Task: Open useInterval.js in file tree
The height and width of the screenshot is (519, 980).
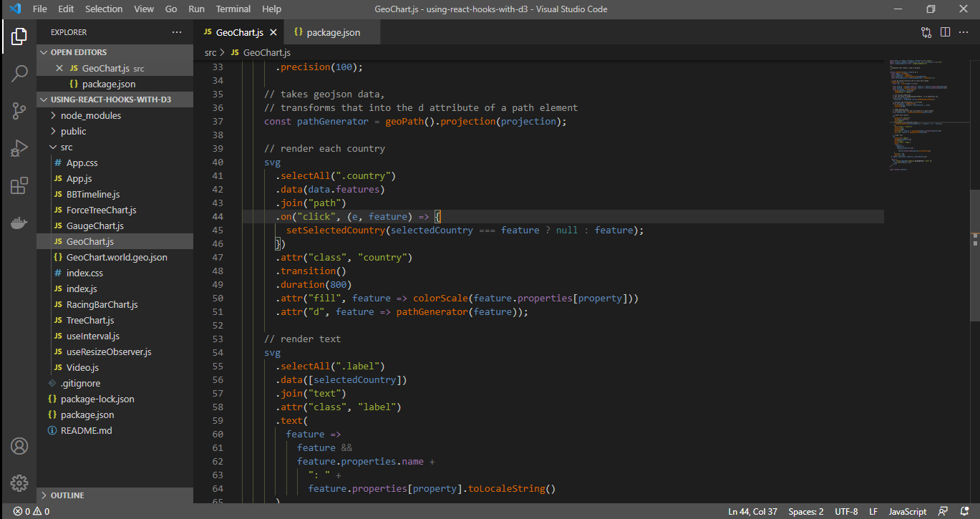Action: (x=115, y=336)
